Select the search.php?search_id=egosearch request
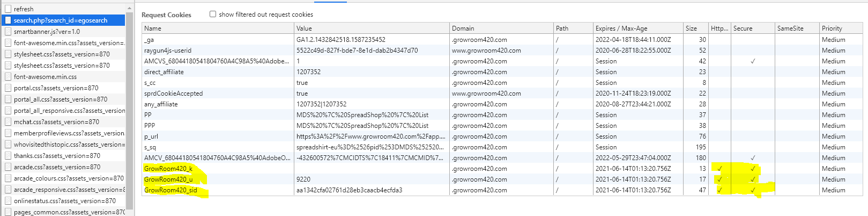868x216 pixels. tap(61, 20)
